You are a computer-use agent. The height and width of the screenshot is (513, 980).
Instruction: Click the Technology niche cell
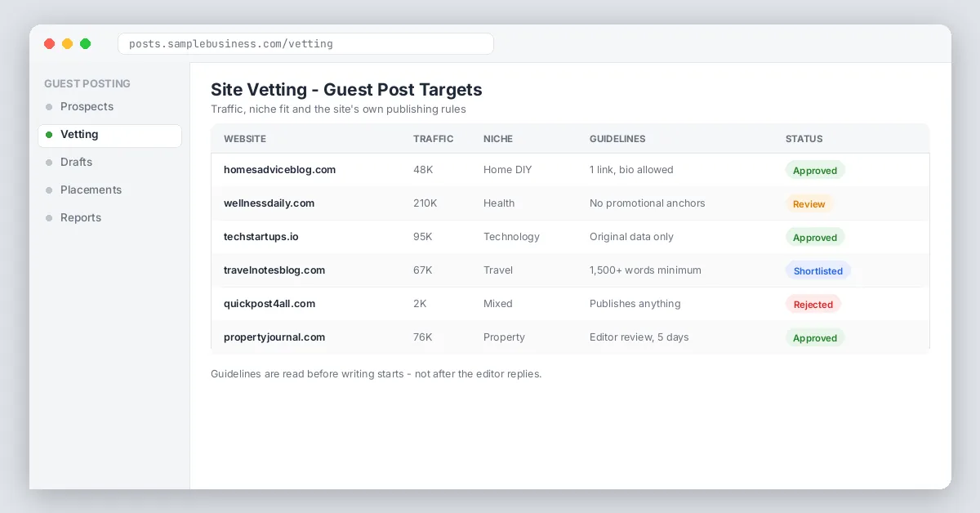click(x=511, y=237)
